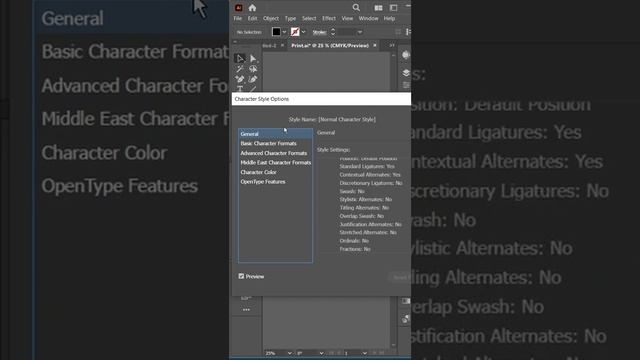Click the Stroke weight input field
The image size is (640, 360).
point(347,32)
